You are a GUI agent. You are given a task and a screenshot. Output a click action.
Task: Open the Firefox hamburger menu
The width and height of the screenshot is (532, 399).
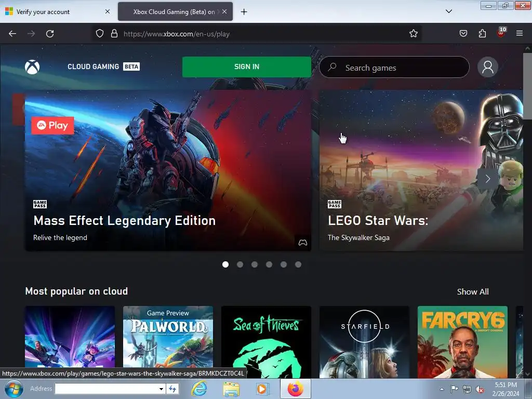pyautogui.click(x=520, y=34)
